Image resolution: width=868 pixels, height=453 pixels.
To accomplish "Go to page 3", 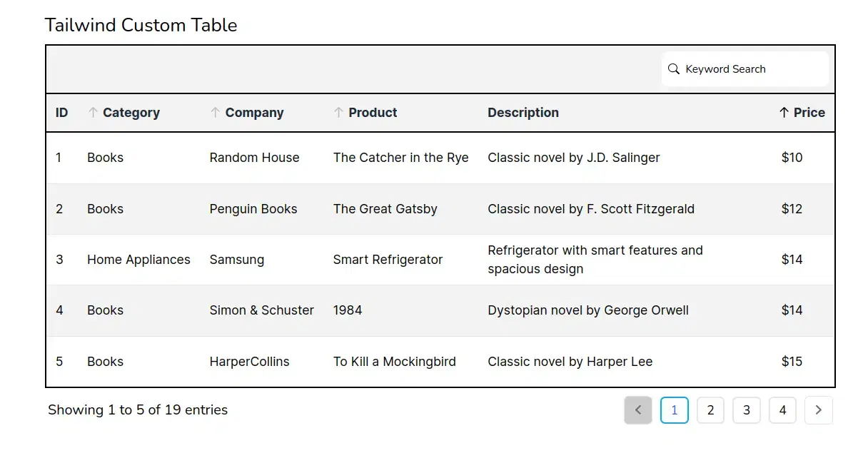I will pyautogui.click(x=747, y=410).
